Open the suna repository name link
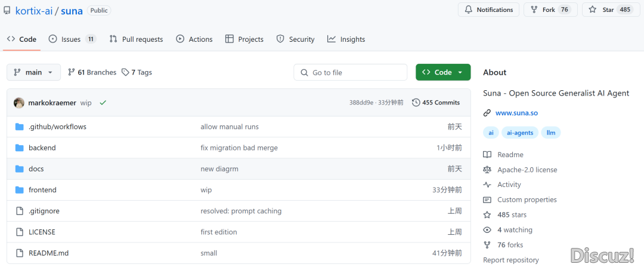The image size is (644, 270). [x=72, y=11]
